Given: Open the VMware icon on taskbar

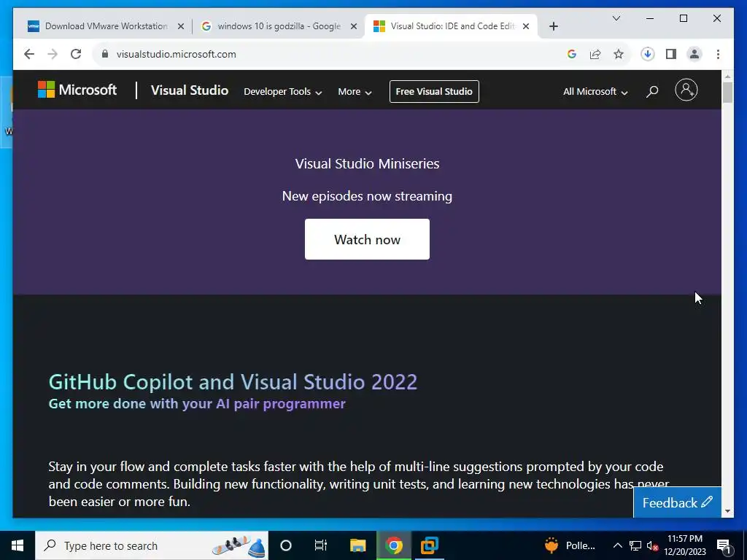Looking at the screenshot, I should pos(429,545).
